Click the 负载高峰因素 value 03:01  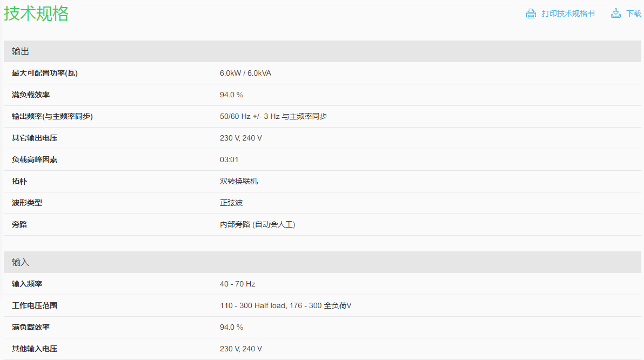[x=229, y=159]
